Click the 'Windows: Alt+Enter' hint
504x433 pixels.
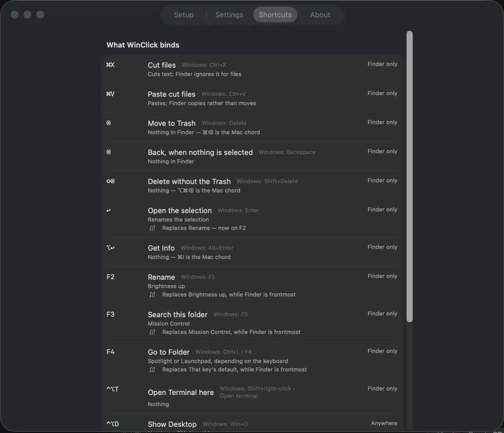pos(207,248)
